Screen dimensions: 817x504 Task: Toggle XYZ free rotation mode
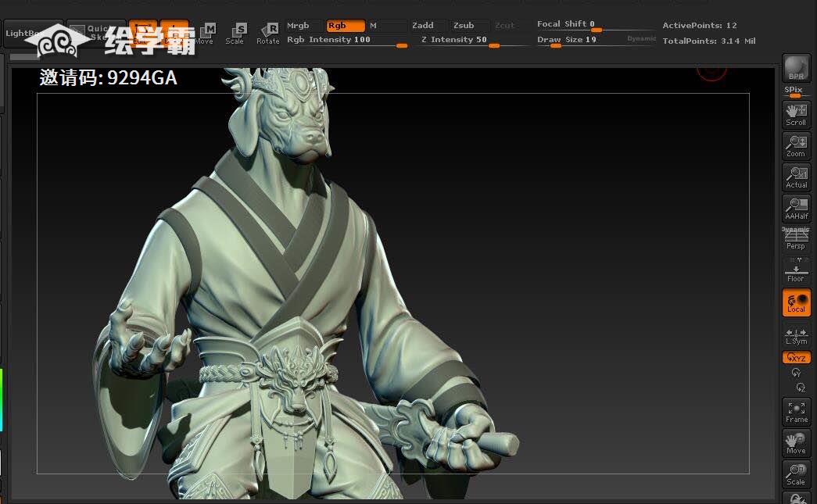[796, 358]
